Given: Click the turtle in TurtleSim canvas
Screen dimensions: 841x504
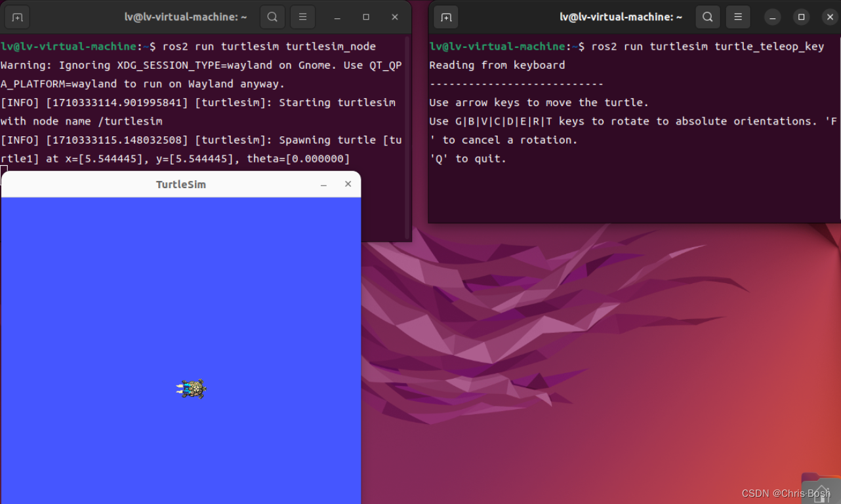Looking at the screenshot, I should point(192,389).
